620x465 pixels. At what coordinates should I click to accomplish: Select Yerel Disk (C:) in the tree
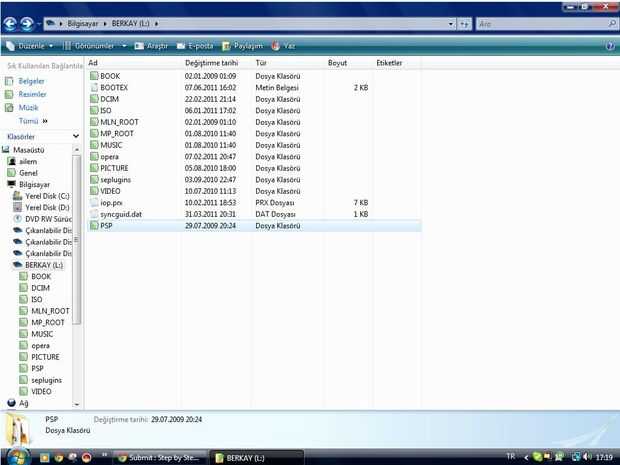[x=47, y=196]
